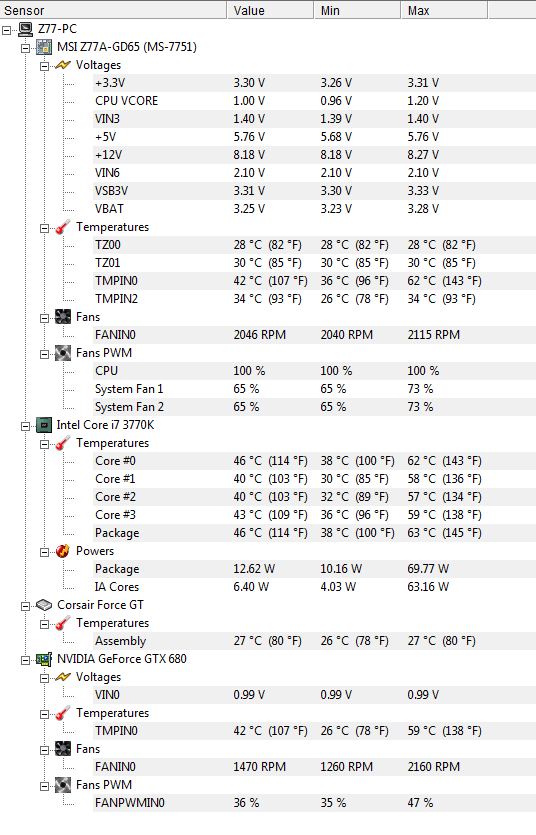Collapse the Z77-PC root node
This screenshot has height=835, width=536.
[x=6, y=30]
